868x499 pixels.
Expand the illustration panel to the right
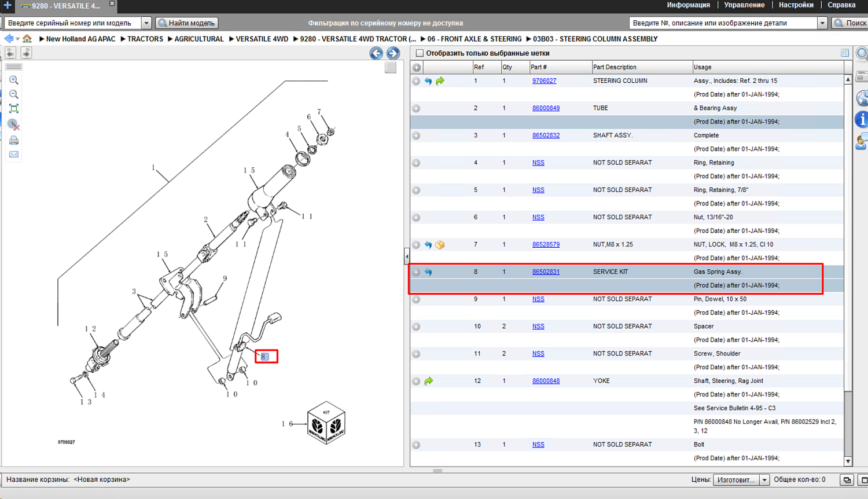pyautogui.click(x=26, y=53)
